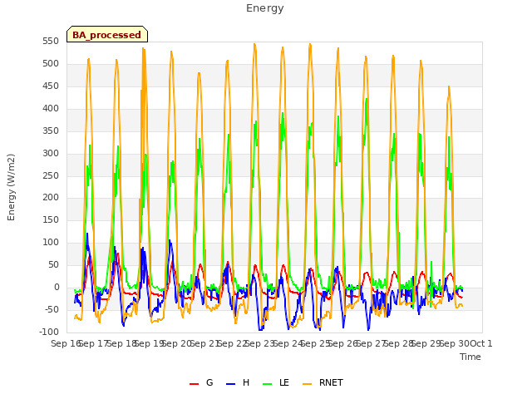This screenshot has width=532, height=399.
Task: Click the 100 y-axis tick label
Action: pos(51,242)
